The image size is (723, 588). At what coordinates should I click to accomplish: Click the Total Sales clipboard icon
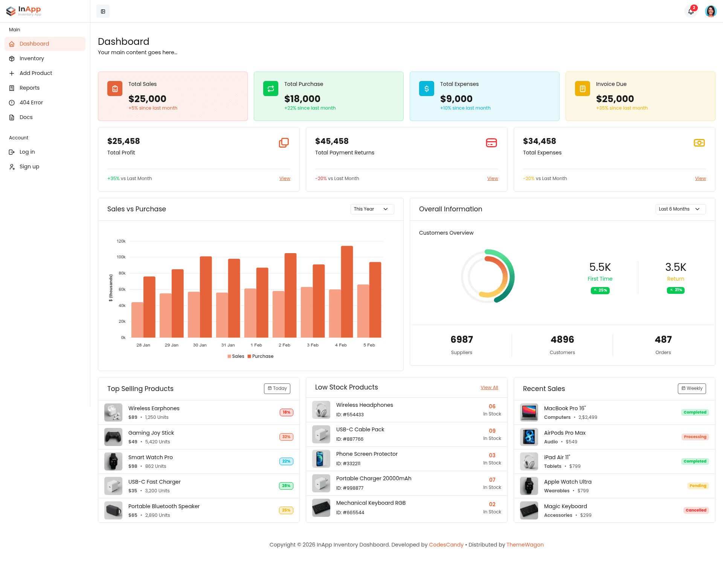(115, 89)
